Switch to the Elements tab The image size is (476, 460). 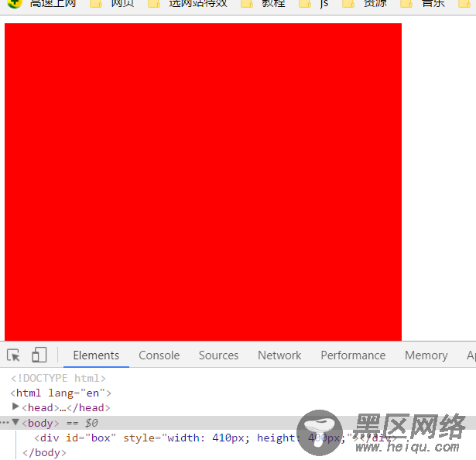point(96,355)
